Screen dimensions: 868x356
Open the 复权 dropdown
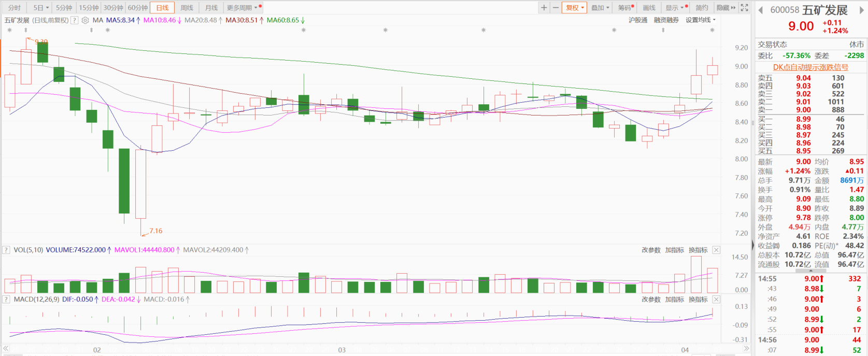[x=574, y=8]
